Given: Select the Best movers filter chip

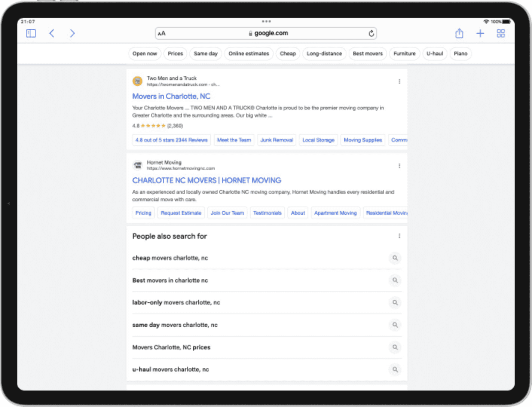Looking at the screenshot, I should pos(368,53).
